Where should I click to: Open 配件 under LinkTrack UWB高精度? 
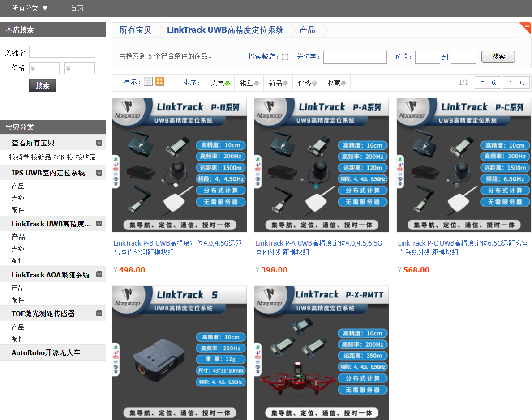[17, 260]
